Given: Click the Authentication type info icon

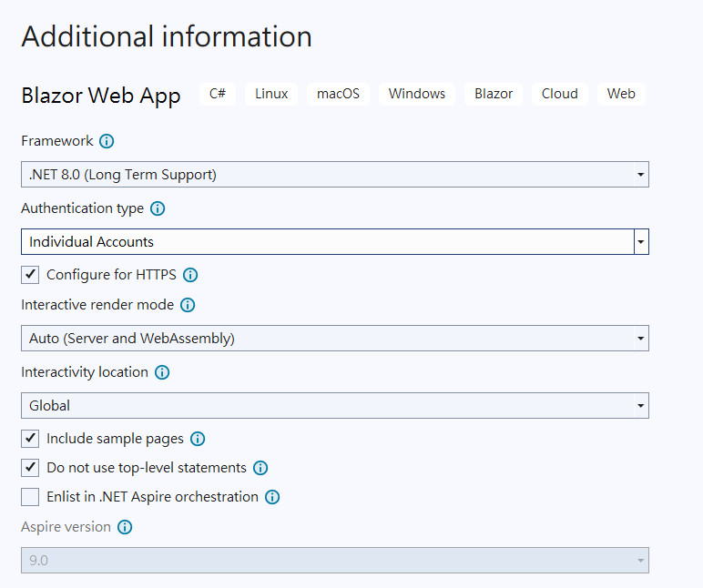Looking at the screenshot, I should pyautogui.click(x=158, y=208).
